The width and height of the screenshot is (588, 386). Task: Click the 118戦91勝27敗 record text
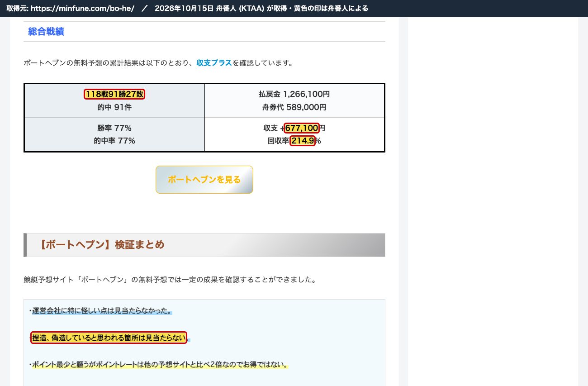[114, 94]
